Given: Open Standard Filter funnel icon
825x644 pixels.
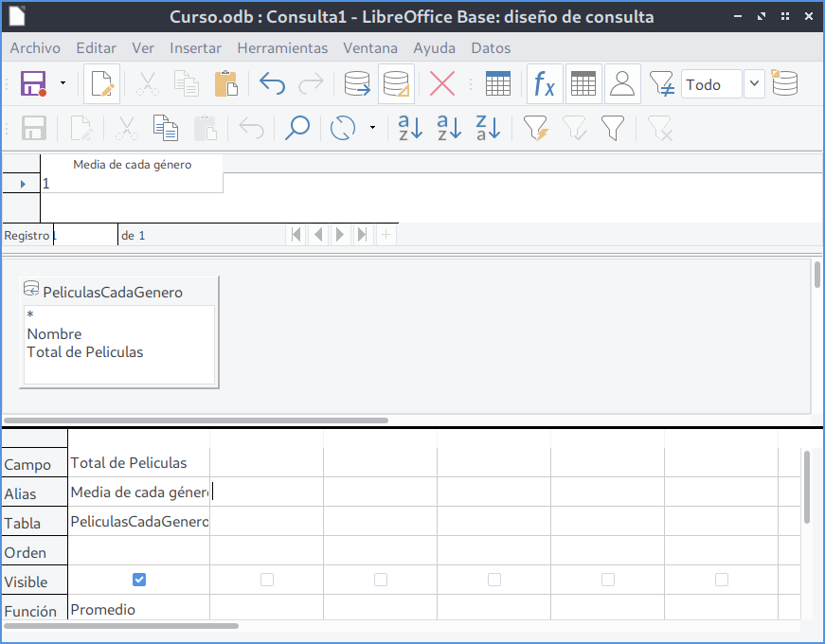Looking at the screenshot, I should [x=613, y=128].
